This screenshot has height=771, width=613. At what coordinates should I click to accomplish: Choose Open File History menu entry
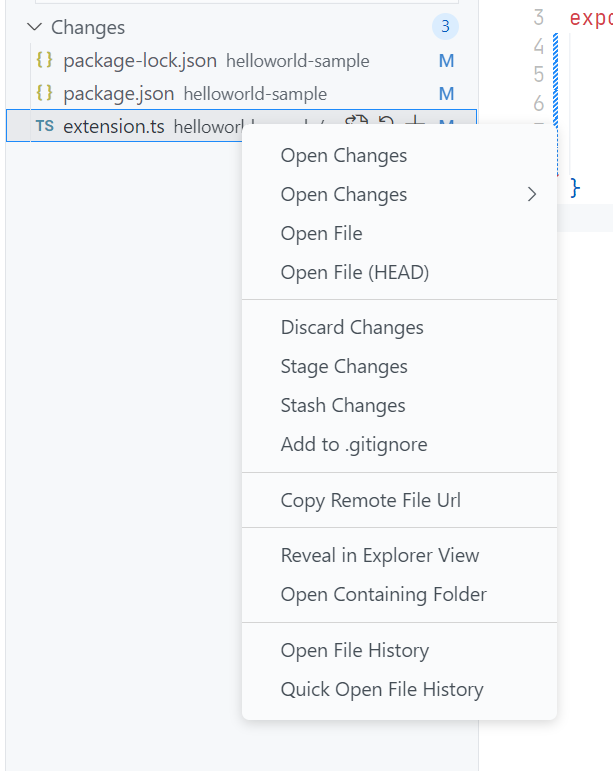[399, 650]
